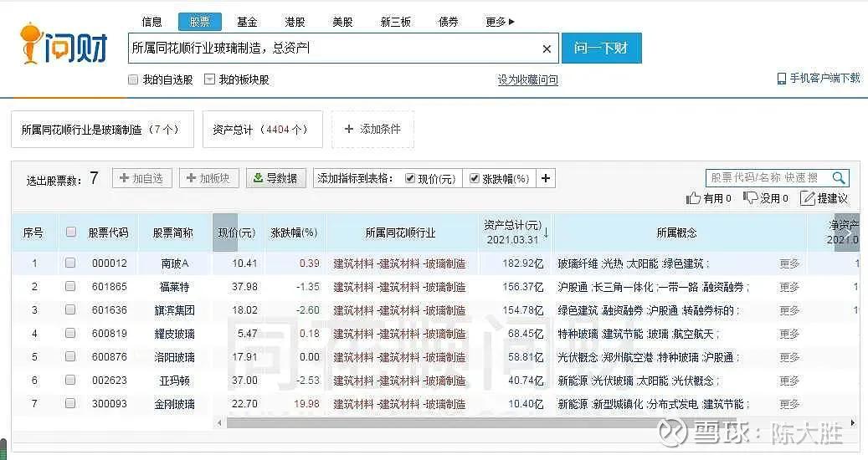Screen dimensions: 868x460
Task: Click the 问一下财 search button
Action: tap(602, 49)
